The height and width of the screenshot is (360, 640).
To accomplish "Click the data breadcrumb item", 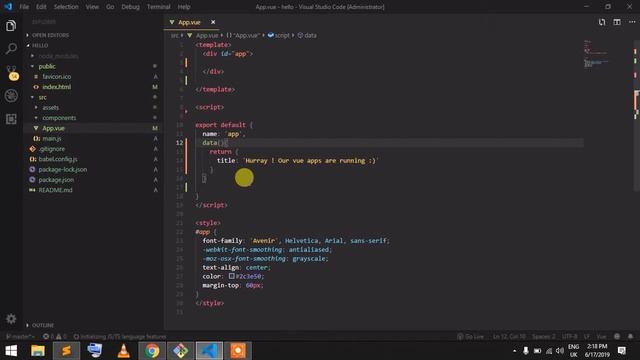I will point(307,36).
